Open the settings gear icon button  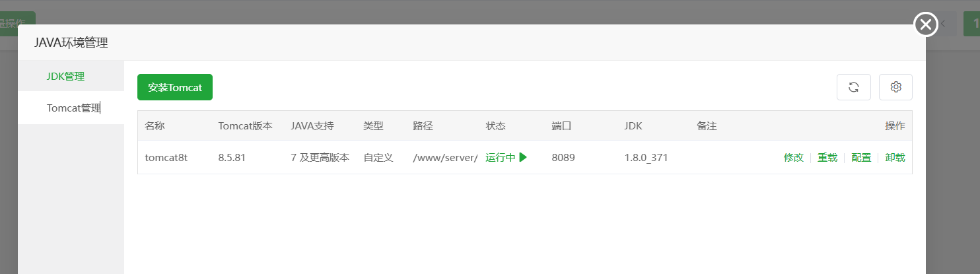pos(895,87)
